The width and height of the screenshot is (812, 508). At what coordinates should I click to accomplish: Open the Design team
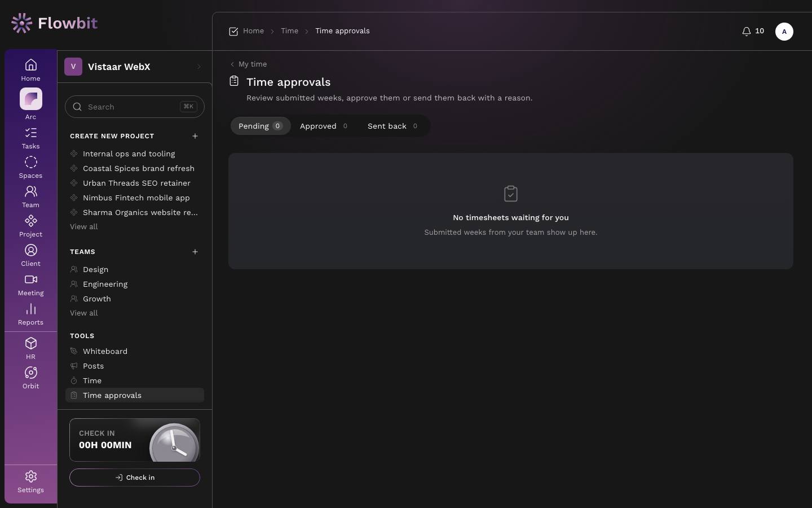click(x=135, y=269)
